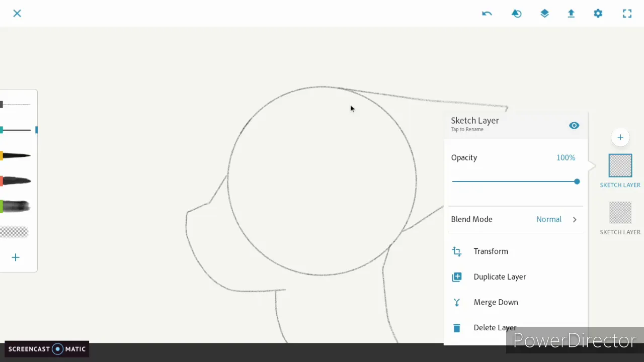This screenshot has height=362, width=644.
Task: Click the Tap to Rename text
Action: 467,130
